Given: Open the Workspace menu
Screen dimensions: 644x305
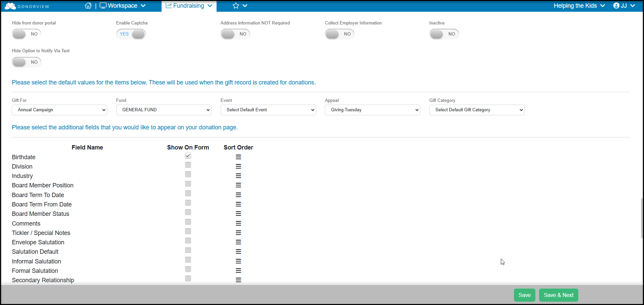Looking at the screenshot, I should click(123, 6).
